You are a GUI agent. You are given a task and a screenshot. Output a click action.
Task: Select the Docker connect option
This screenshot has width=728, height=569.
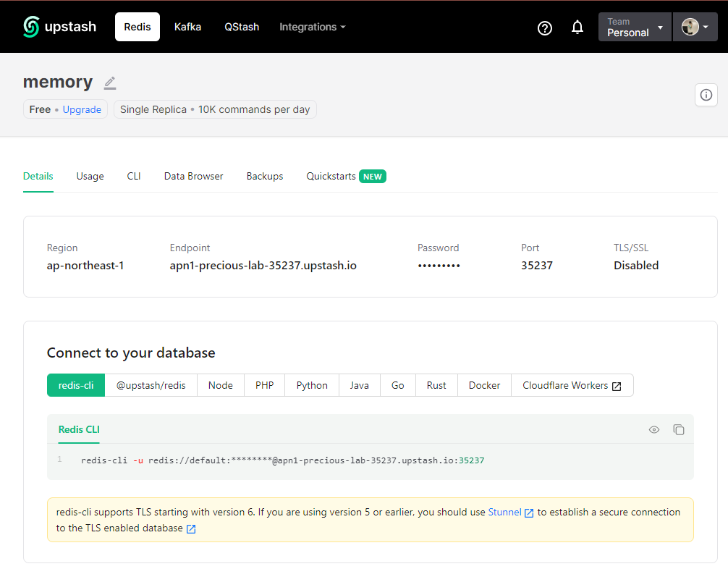[x=484, y=385]
